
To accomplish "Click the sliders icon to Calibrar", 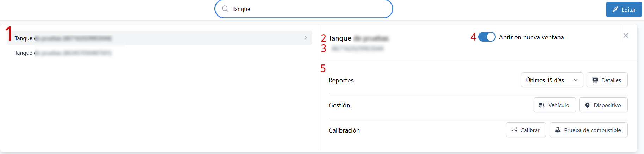I will (x=514, y=130).
